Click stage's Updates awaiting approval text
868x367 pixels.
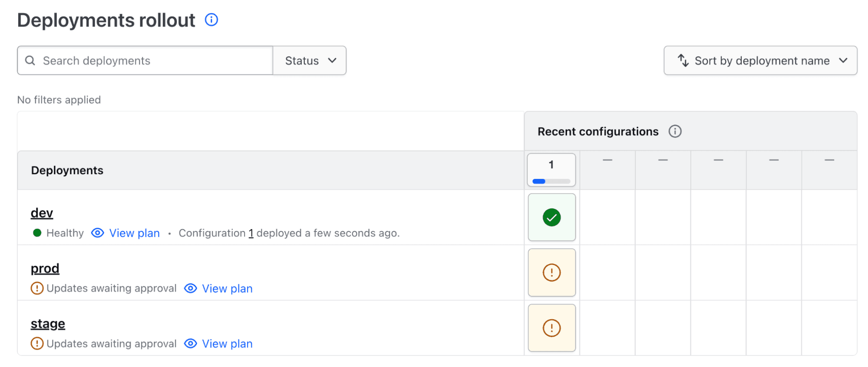coord(112,344)
